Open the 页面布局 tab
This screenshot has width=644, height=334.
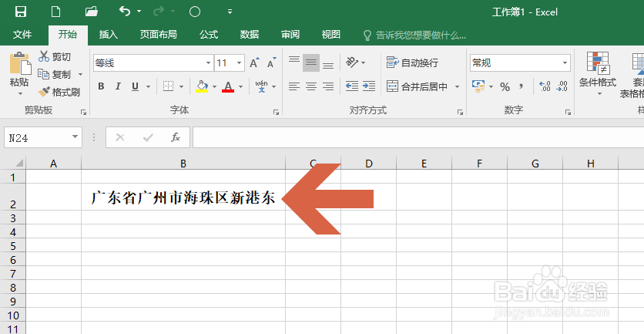[x=158, y=35]
